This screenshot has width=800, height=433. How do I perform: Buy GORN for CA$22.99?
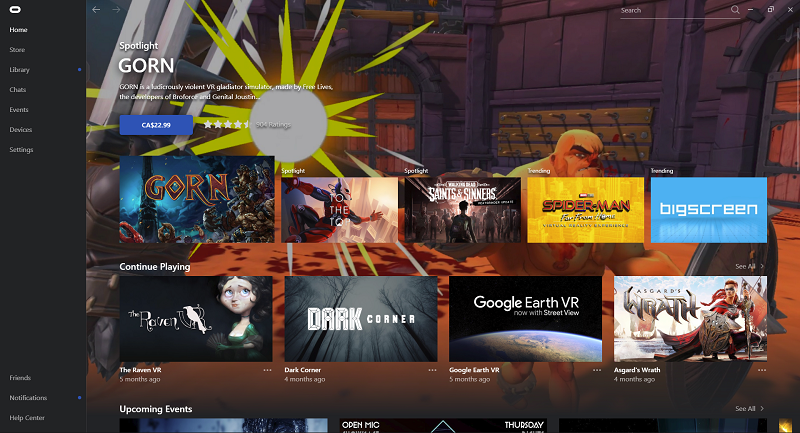(x=156, y=125)
